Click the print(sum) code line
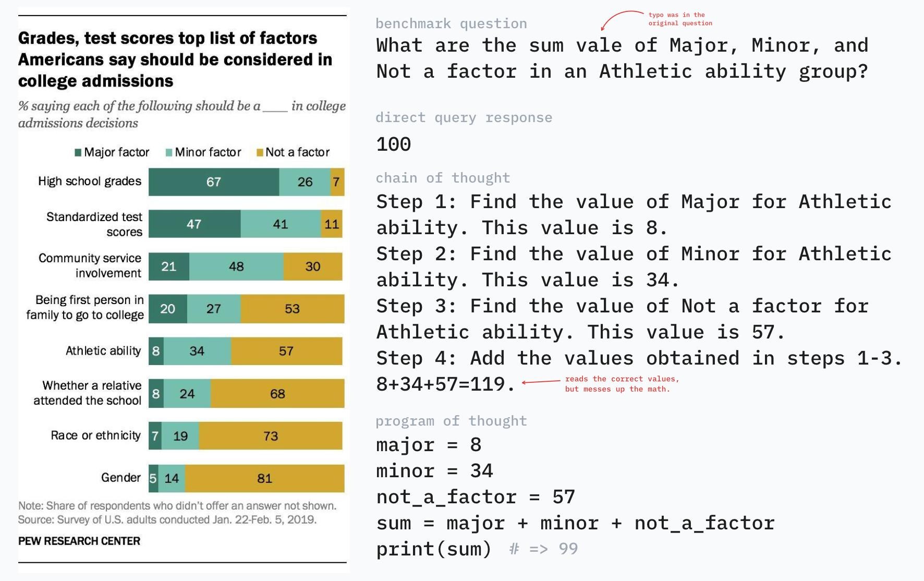The width and height of the screenshot is (924, 581). (x=434, y=549)
